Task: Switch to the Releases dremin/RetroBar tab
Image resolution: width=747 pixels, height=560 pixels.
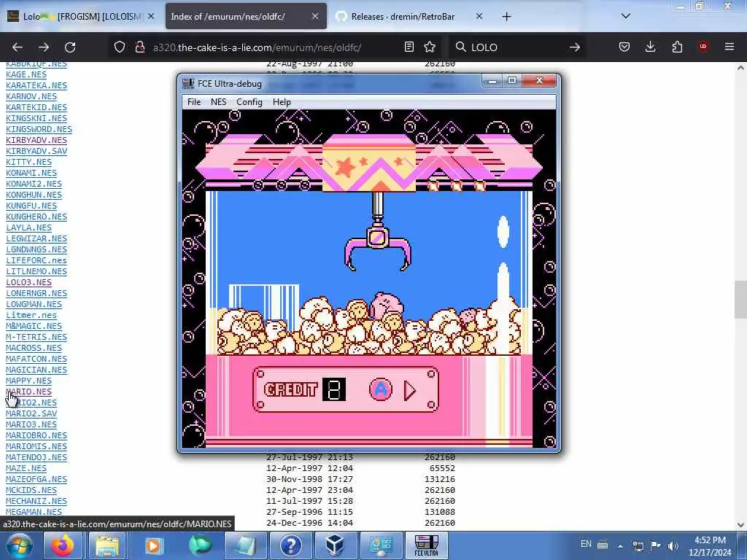Action: [403, 16]
